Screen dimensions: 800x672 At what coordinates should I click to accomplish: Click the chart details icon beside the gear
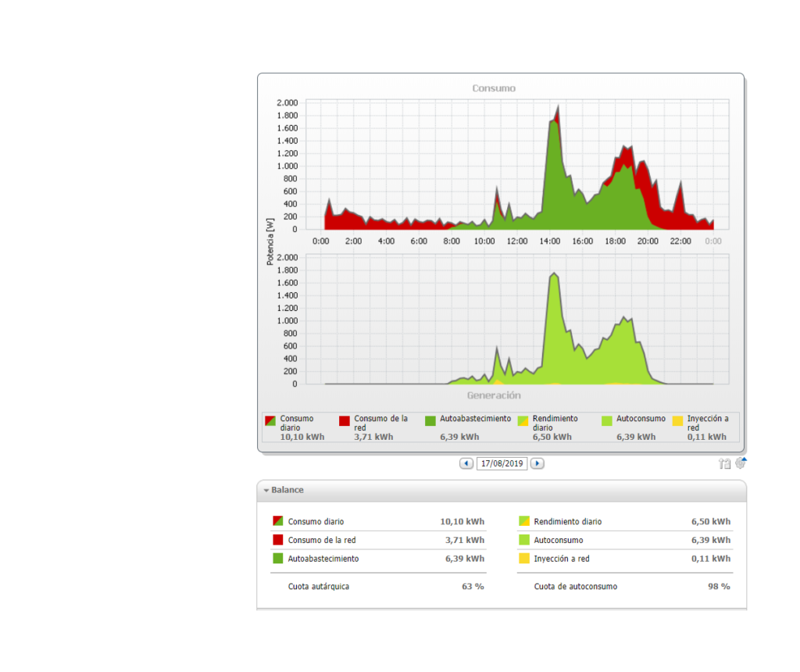point(724,463)
